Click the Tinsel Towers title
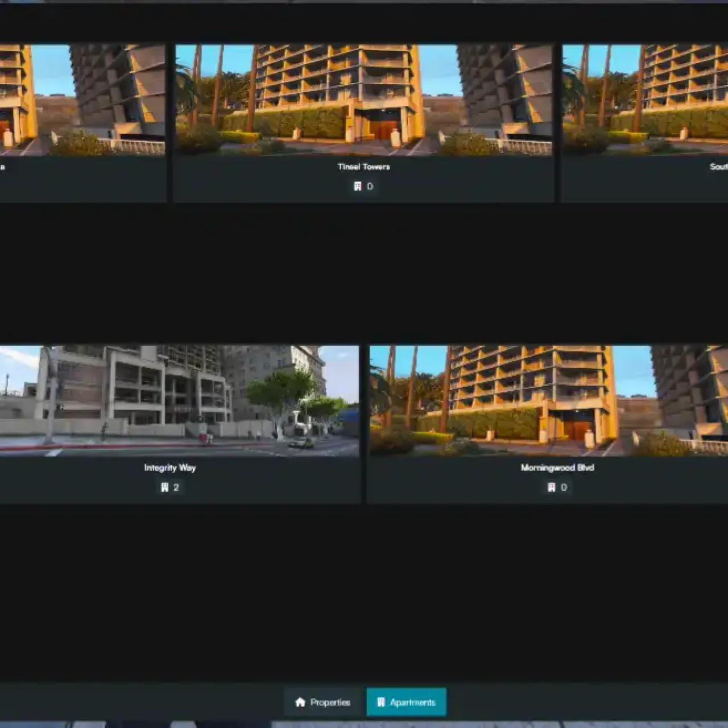 364,167
